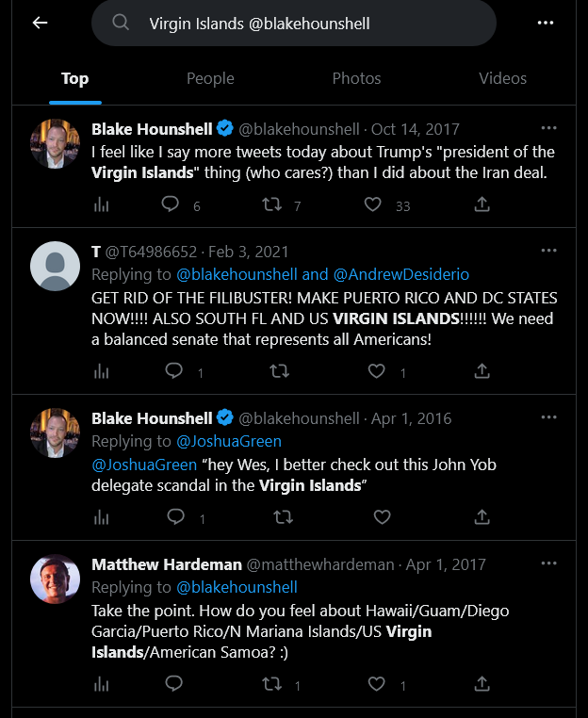Open the @JoshuaGreen reply-to link
Screen dimensions: 588x718
point(229,441)
